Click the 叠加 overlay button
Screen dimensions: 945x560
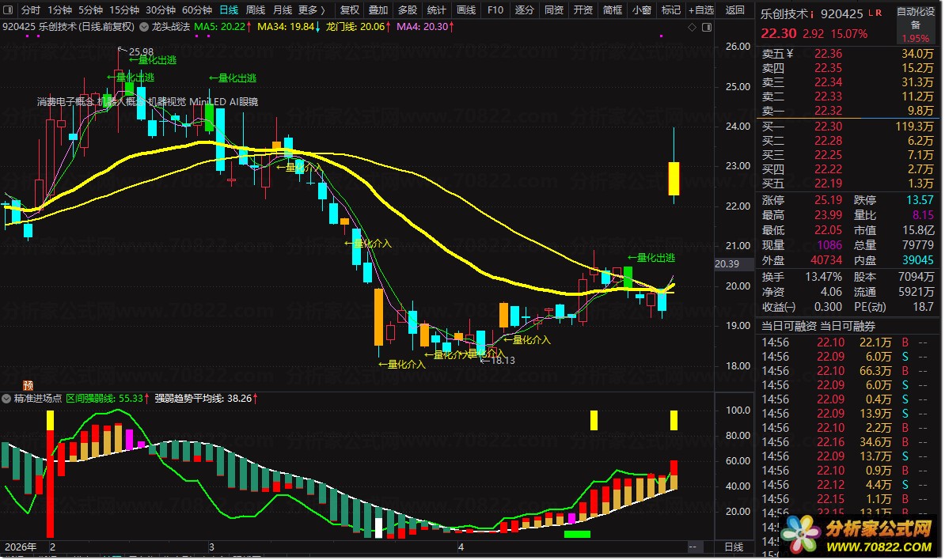[378, 9]
